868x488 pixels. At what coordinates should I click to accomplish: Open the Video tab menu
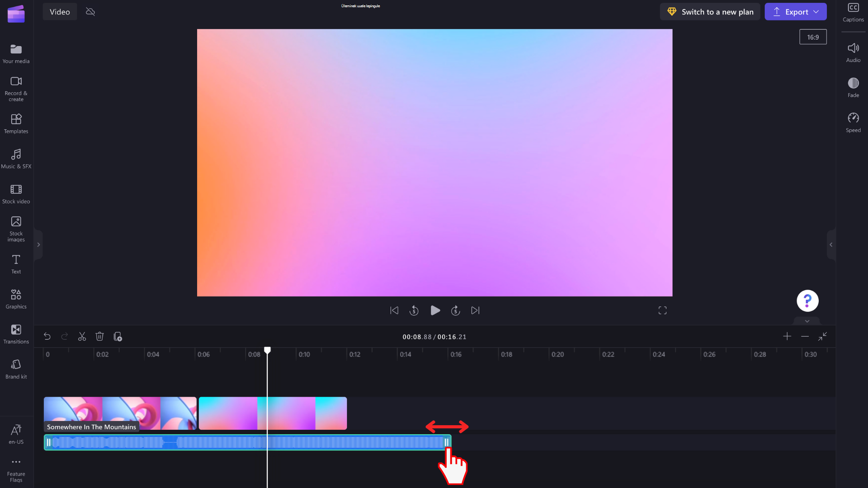(x=60, y=11)
